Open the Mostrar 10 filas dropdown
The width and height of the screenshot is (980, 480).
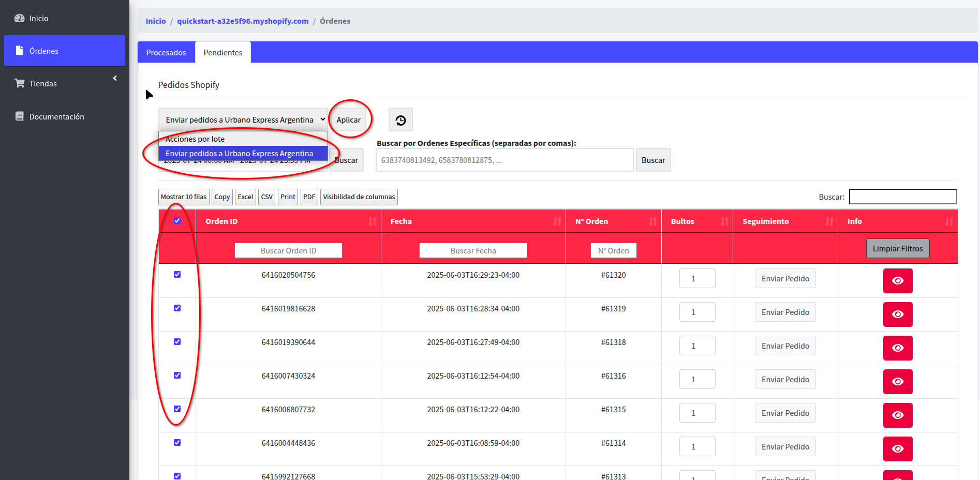[x=183, y=197]
